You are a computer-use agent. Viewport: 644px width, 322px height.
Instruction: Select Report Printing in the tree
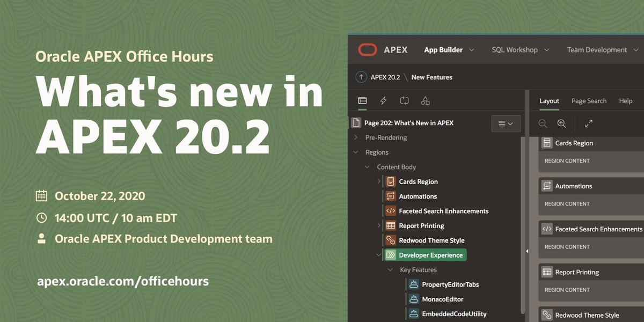pyautogui.click(x=421, y=226)
